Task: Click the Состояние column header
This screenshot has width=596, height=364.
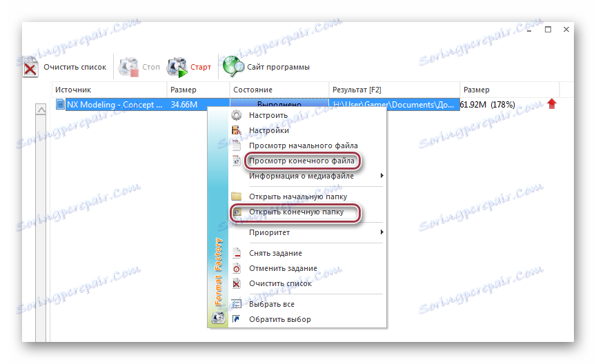Action: tap(279, 90)
